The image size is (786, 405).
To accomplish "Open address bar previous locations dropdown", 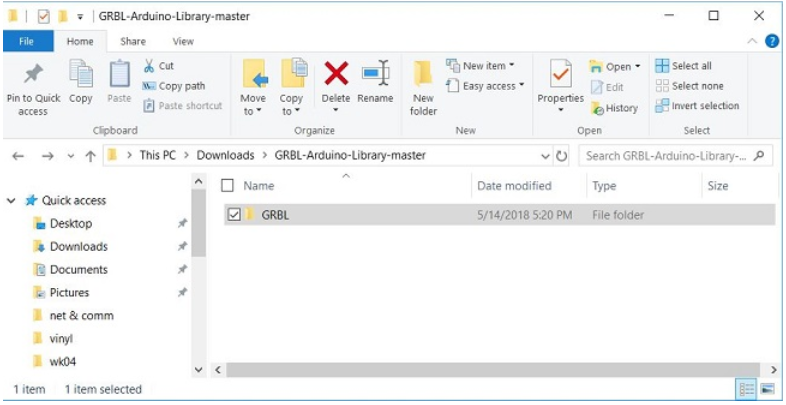I will click(x=546, y=156).
